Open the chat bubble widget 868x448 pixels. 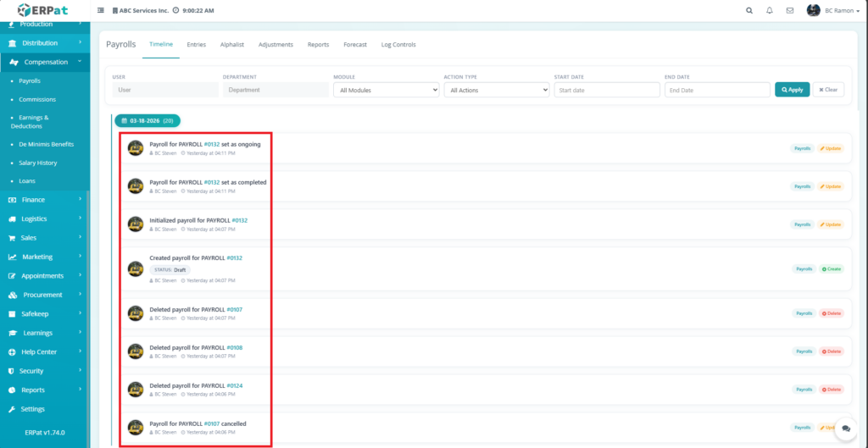tap(845, 429)
